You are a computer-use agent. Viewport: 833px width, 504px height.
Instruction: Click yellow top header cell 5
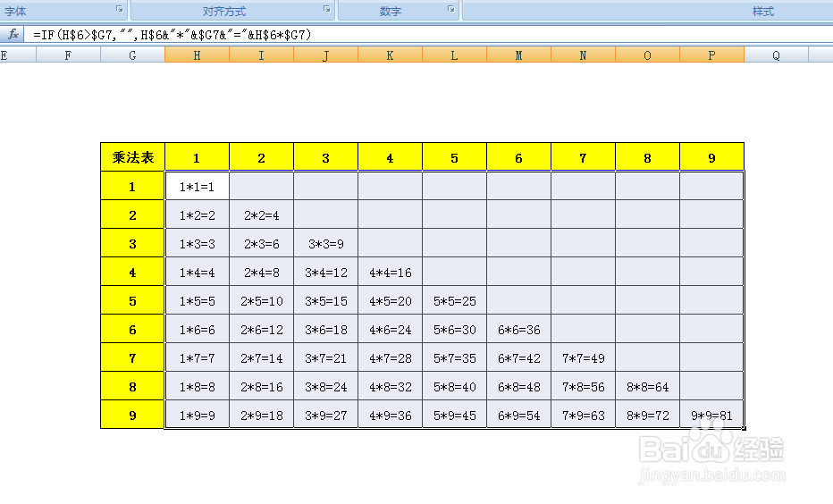point(454,157)
